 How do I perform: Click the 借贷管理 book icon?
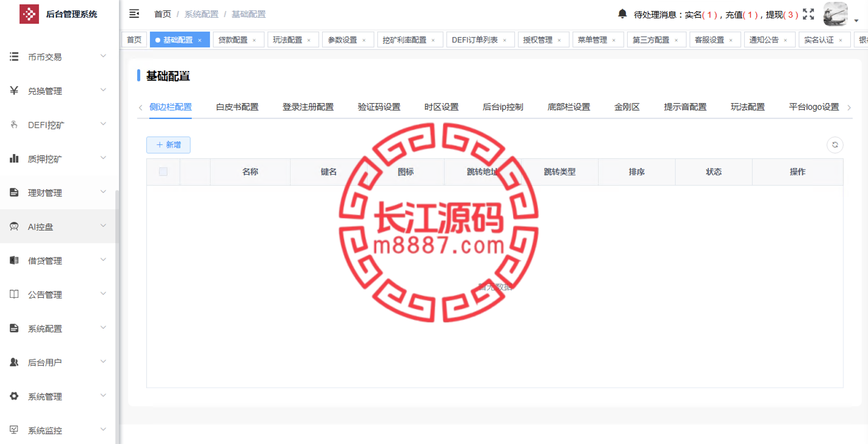[x=14, y=260]
